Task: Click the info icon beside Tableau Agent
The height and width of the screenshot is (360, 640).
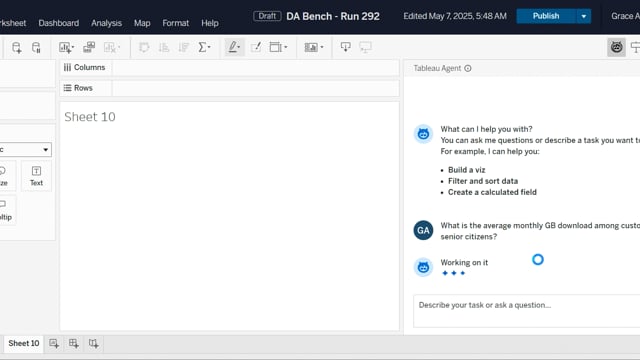Action: 468,69
